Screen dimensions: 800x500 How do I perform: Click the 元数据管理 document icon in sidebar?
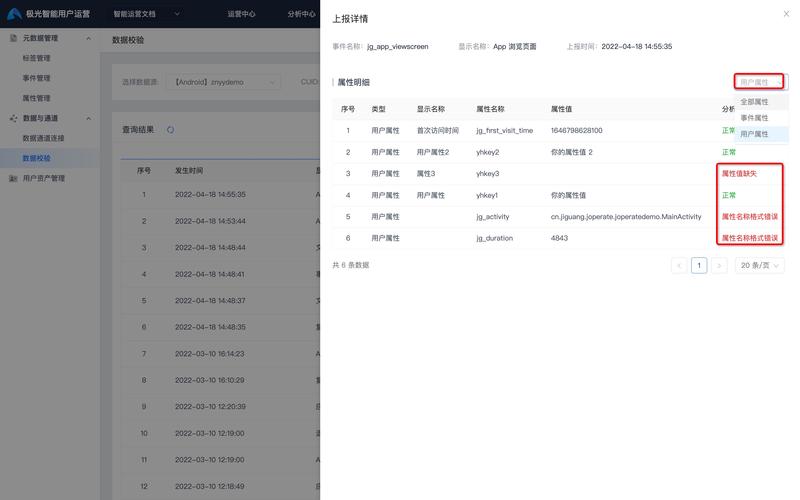(x=14, y=38)
